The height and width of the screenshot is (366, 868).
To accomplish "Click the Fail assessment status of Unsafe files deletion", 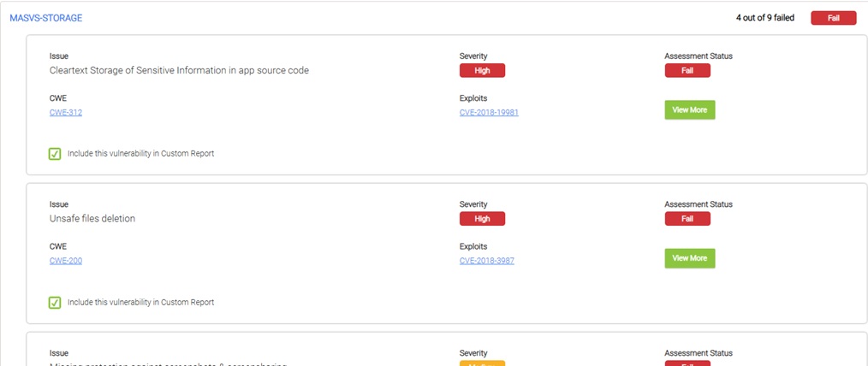I will click(x=687, y=218).
